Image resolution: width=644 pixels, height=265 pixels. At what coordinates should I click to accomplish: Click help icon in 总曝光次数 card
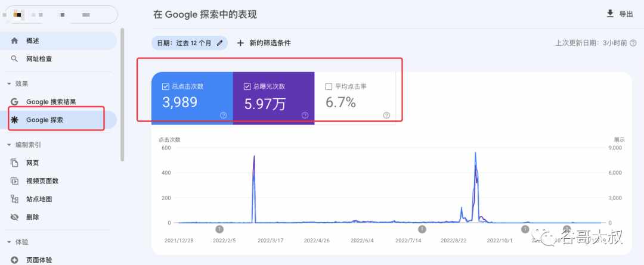click(305, 116)
